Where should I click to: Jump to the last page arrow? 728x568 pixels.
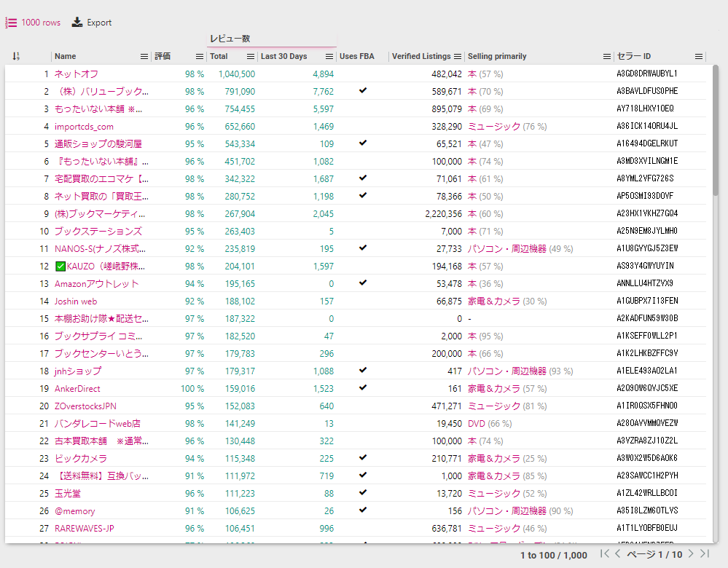(704, 554)
